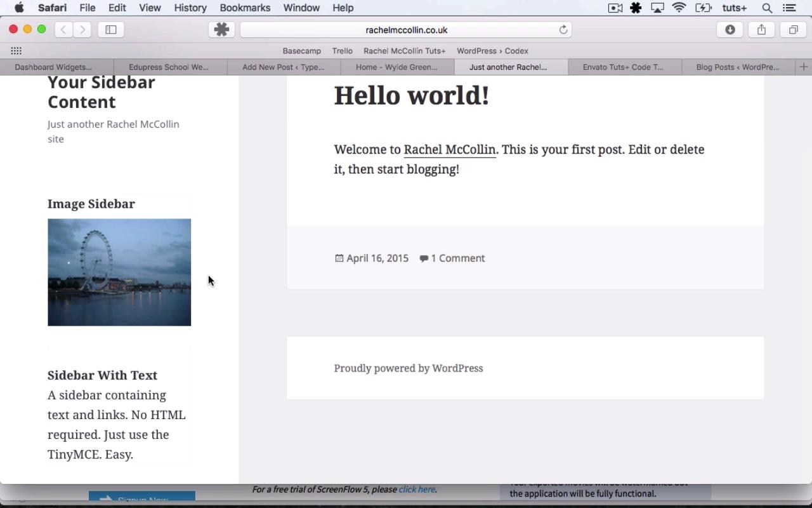812x508 pixels.
Task: Open the History menu
Action: coord(190,8)
